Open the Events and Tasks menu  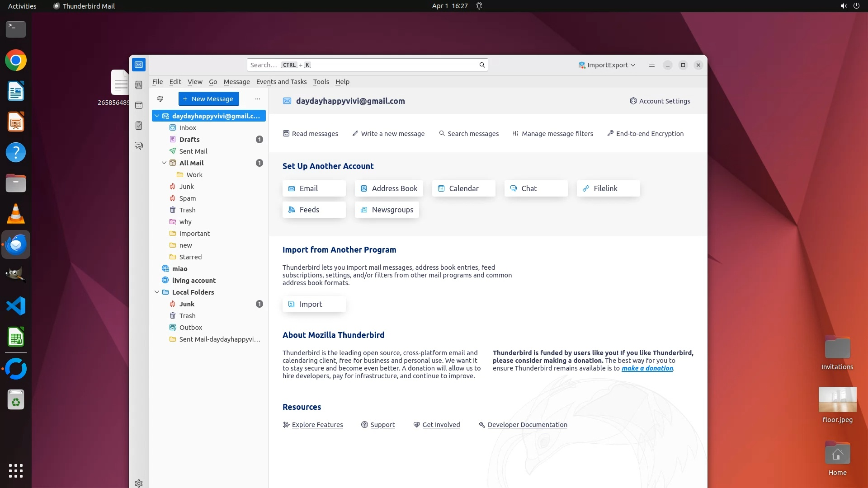pyautogui.click(x=281, y=82)
